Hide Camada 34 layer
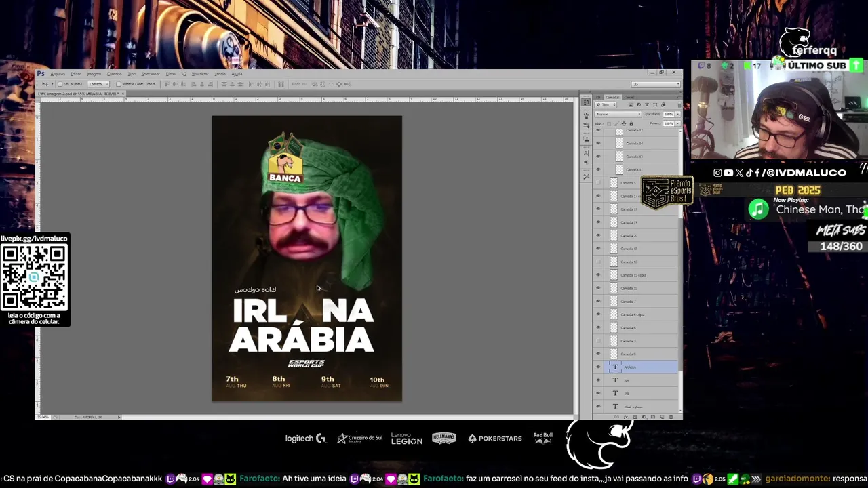Screen dimensions: 868x488 [x=598, y=143]
